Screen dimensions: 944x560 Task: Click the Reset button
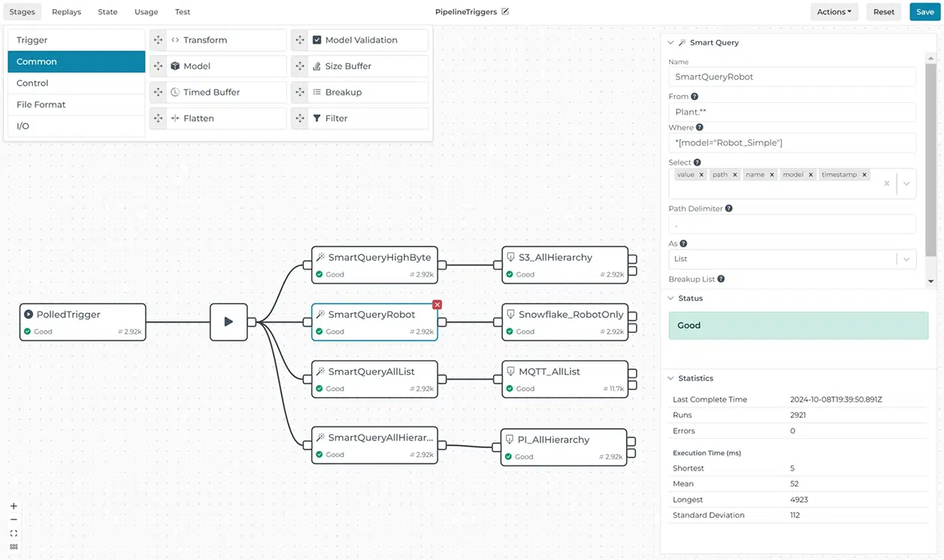tap(883, 11)
